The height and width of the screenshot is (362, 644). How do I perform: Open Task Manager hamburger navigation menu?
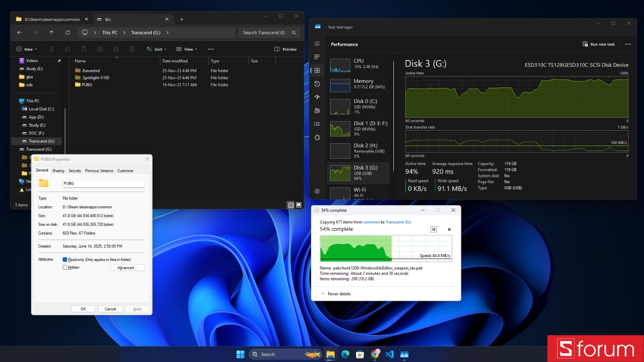click(317, 44)
